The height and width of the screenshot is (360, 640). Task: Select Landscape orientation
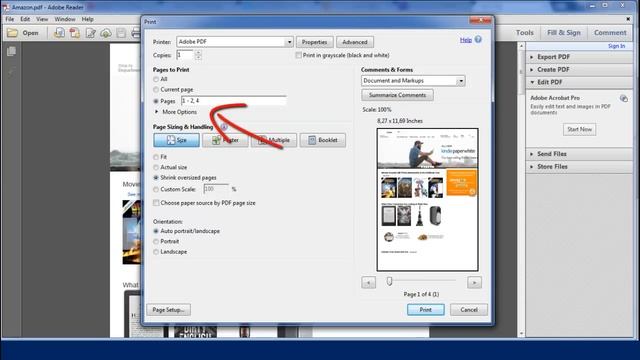[x=156, y=252]
